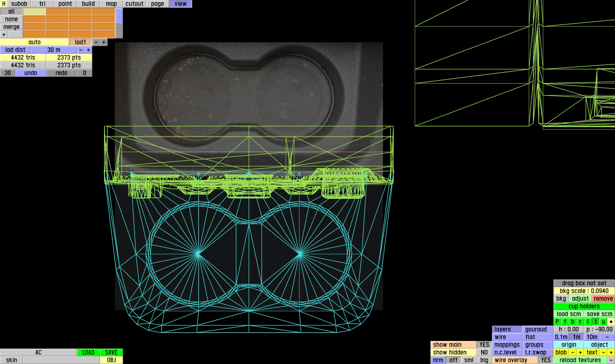Viewport: 615px width, 364px height.
Task: Select the 'f' front view button
Action: (x=565, y=322)
